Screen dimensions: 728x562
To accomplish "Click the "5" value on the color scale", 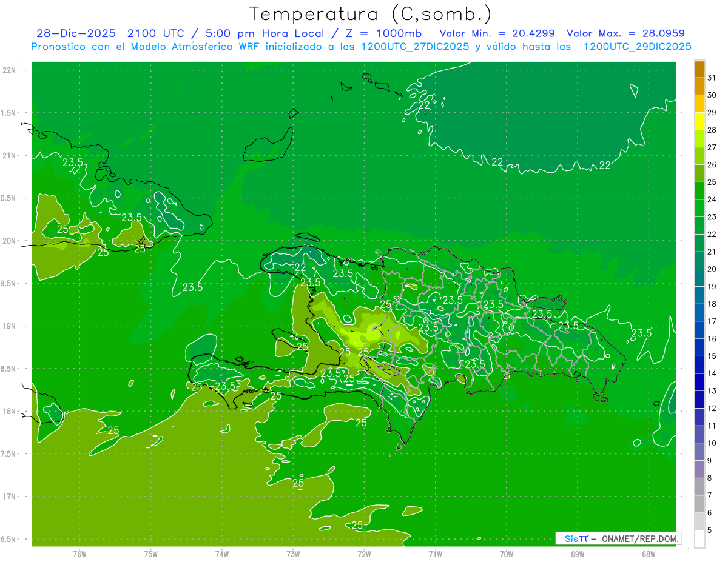I will point(710,530).
